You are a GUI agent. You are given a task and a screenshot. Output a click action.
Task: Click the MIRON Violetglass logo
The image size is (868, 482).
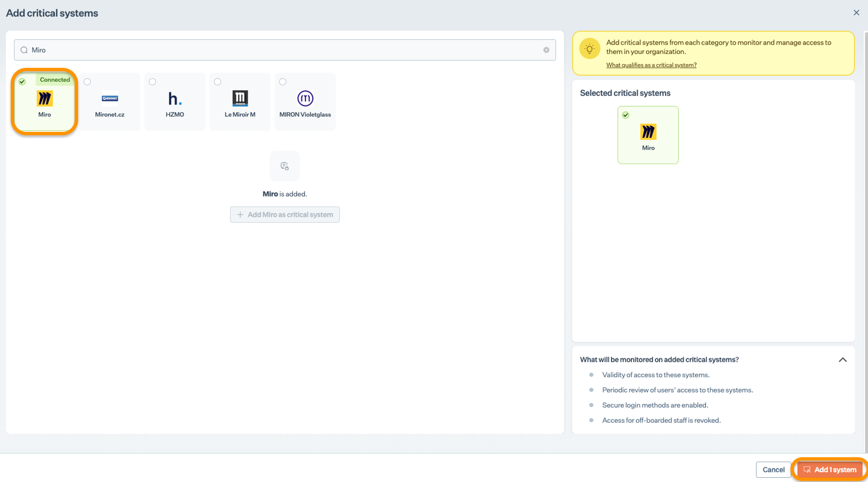(x=305, y=98)
